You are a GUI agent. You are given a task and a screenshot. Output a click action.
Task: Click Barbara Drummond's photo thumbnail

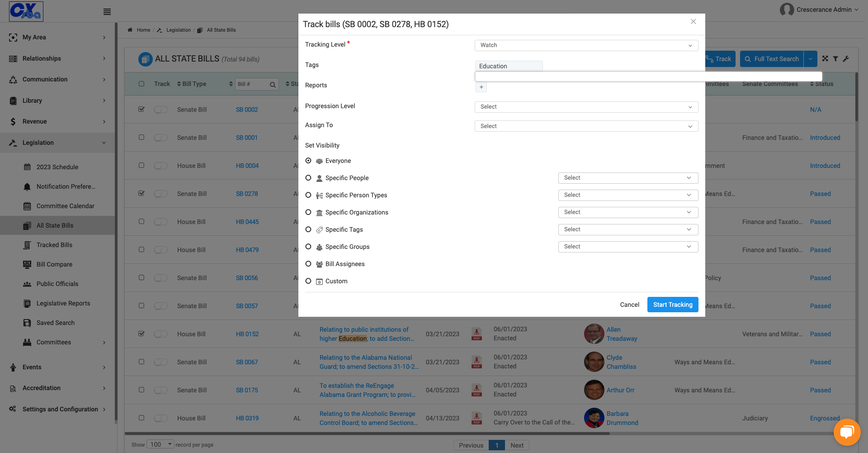[594, 418]
